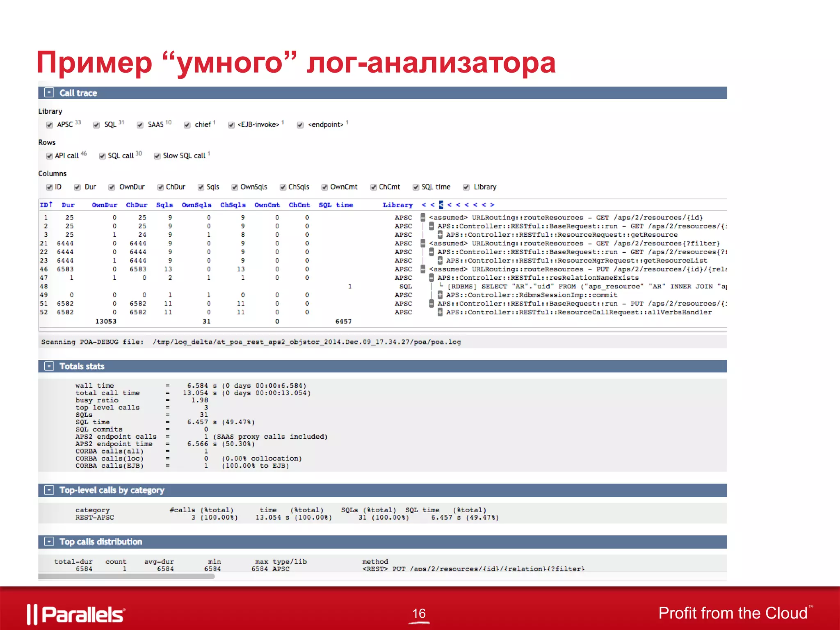Expand row 23 ResourceMgrRequest::getResourceList node
Viewport: 840px width, 630px height.
tap(440, 260)
